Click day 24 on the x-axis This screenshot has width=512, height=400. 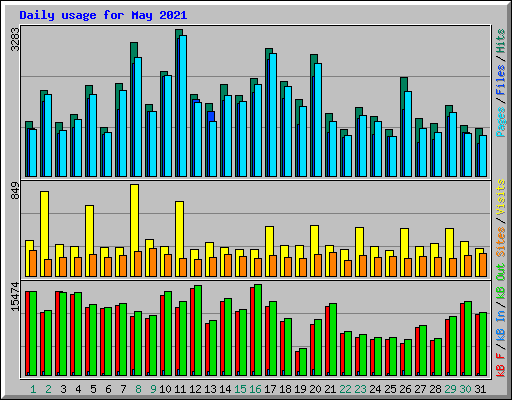(375, 389)
